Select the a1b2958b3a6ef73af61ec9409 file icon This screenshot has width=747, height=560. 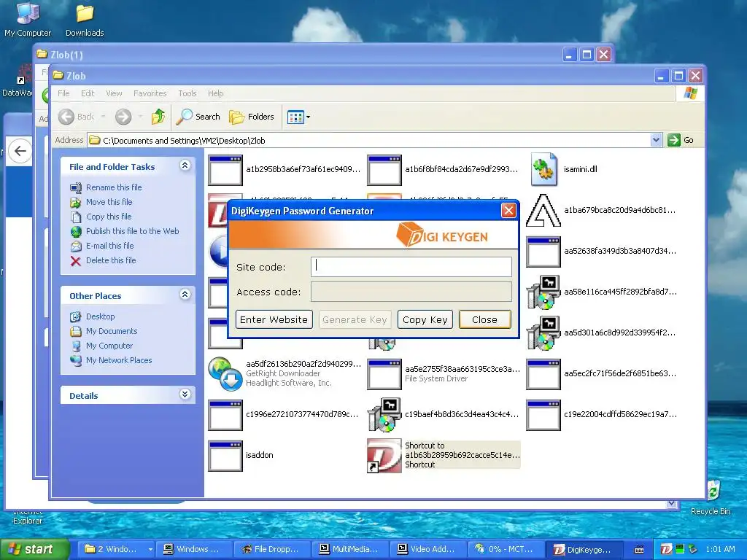[x=225, y=170]
